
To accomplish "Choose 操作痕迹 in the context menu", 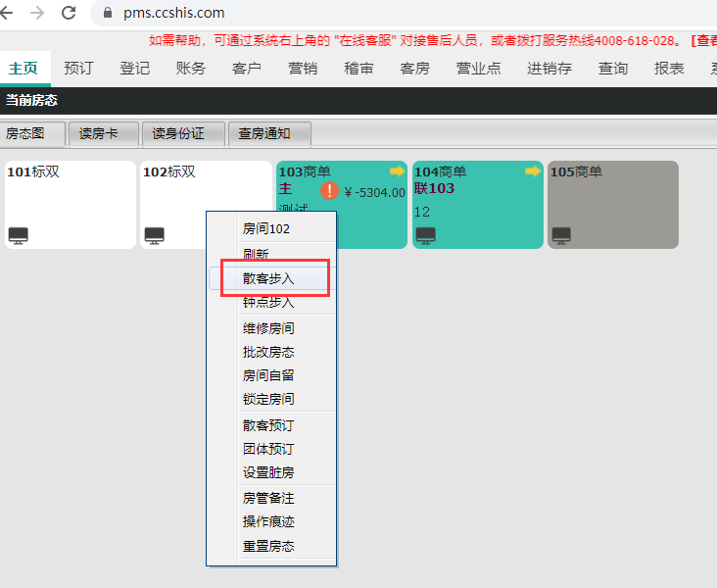I will tap(268, 521).
